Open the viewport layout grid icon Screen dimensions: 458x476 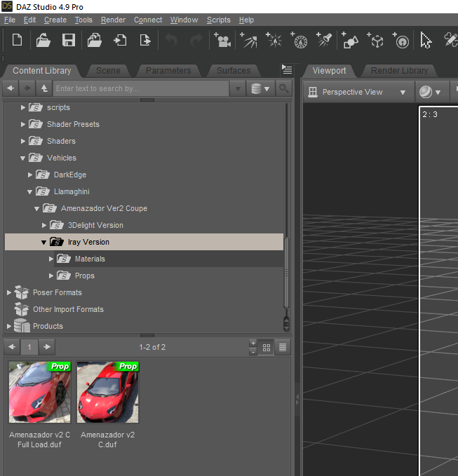313,92
